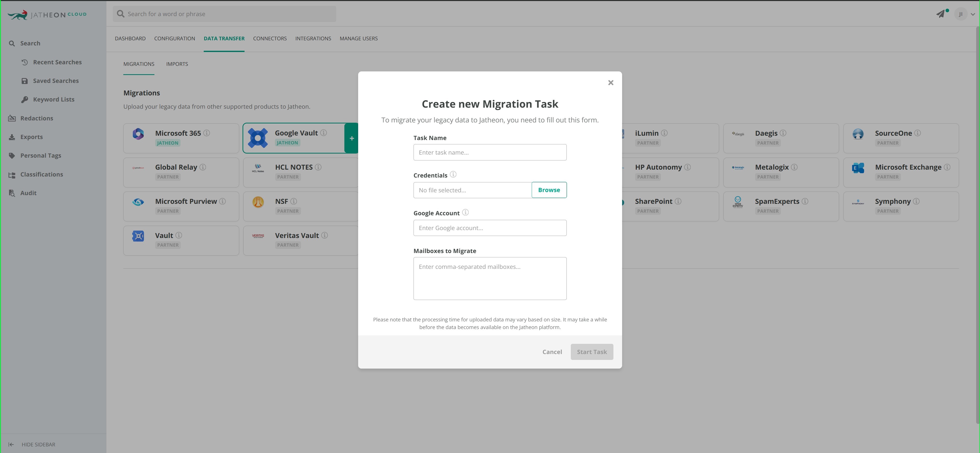Switch to the Manage Users tab

[359, 38]
